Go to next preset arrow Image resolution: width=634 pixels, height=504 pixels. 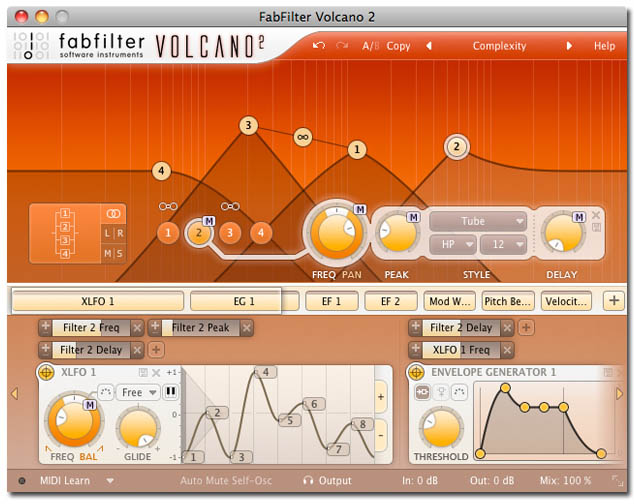(x=569, y=46)
